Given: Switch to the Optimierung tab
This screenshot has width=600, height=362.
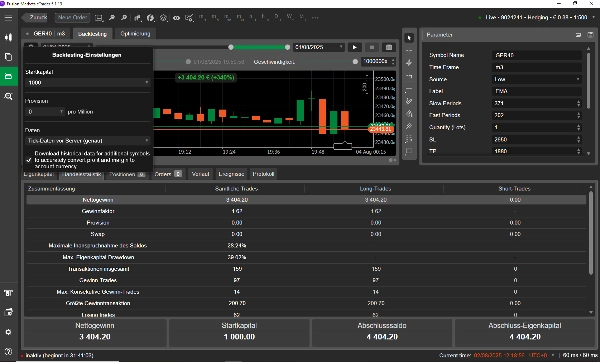Looking at the screenshot, I should tap(135, 34).
